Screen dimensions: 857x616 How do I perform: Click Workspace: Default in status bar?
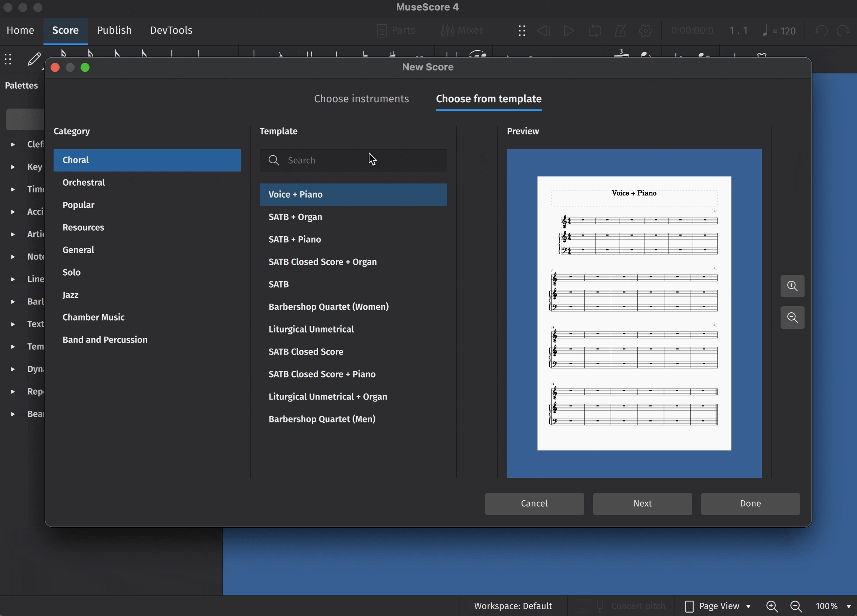coord(513,606)
